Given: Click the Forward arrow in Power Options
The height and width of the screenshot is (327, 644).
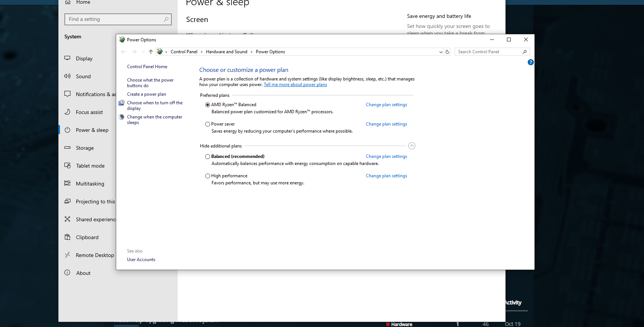Looking at the screenshot, I should pyautogui.click(x=134, y=52).
